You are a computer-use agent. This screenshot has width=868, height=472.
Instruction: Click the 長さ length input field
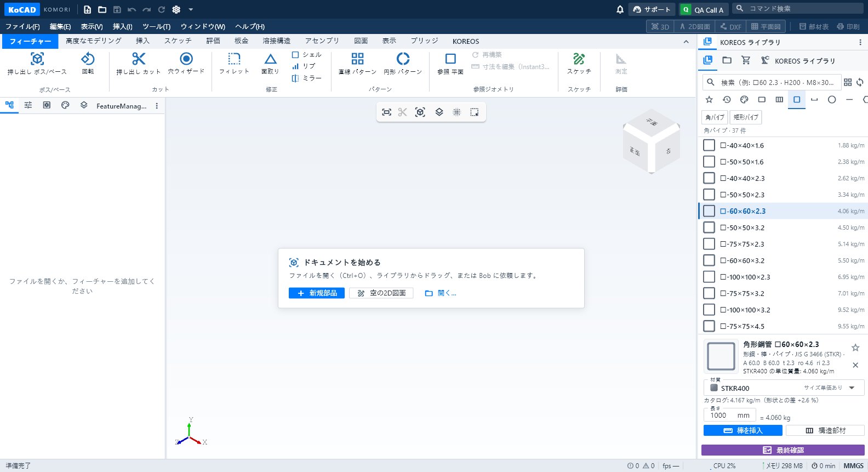pyautogui.click(x=729, y=415)
